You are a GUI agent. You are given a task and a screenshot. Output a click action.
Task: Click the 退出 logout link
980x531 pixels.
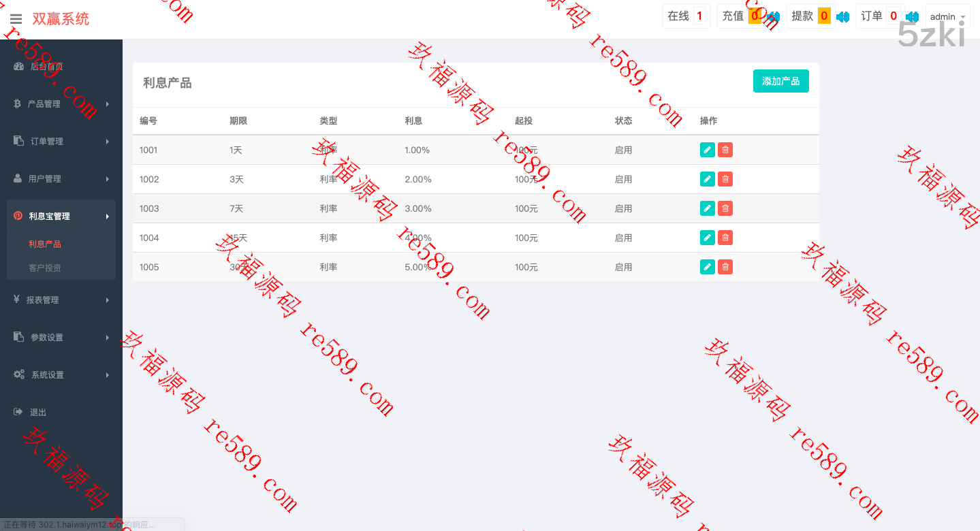click(38, 413)
